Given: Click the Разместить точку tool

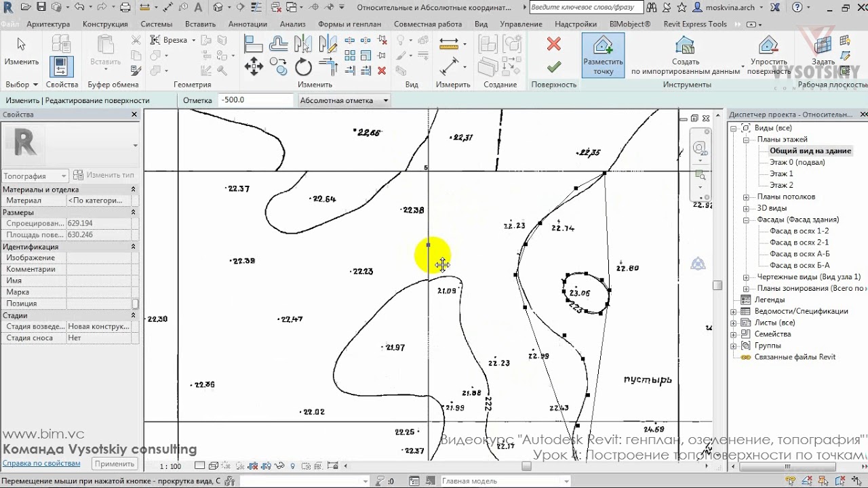Looking at the screenshot, I should [603, 55].
